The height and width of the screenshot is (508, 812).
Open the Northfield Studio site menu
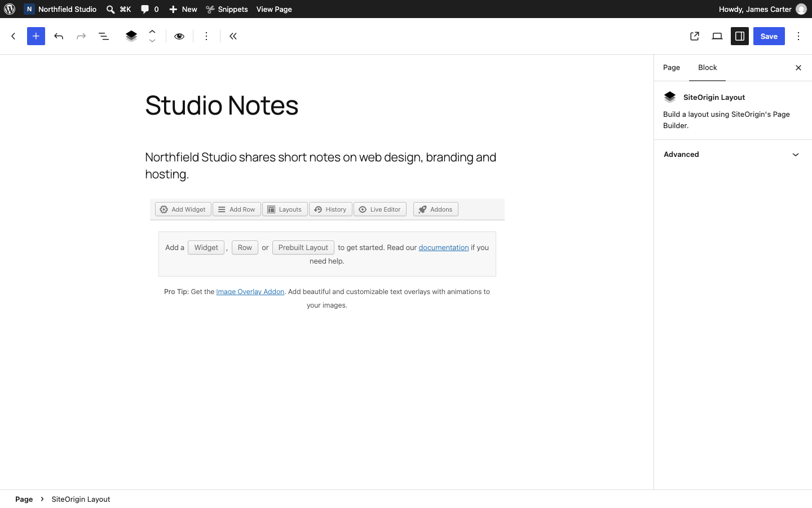coord(60,9)
